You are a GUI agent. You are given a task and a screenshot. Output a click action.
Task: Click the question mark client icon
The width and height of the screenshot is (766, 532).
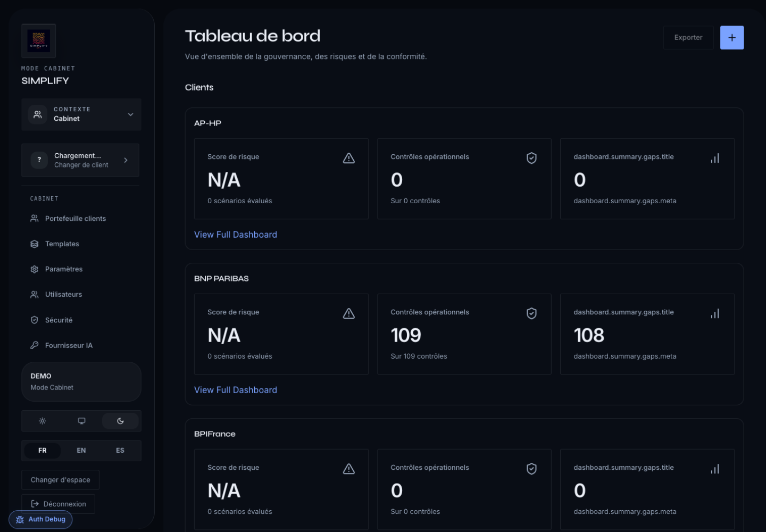[x=39, y=160]
